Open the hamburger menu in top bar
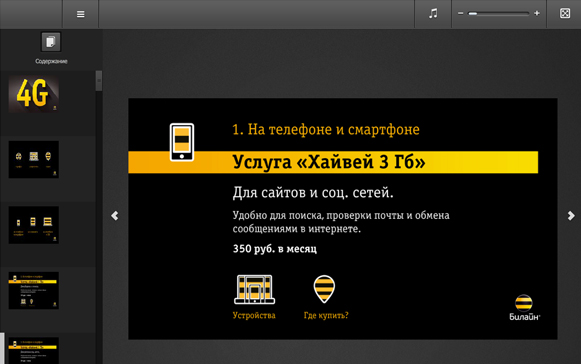This screenshot has height=364, width=581. (80, 14)
